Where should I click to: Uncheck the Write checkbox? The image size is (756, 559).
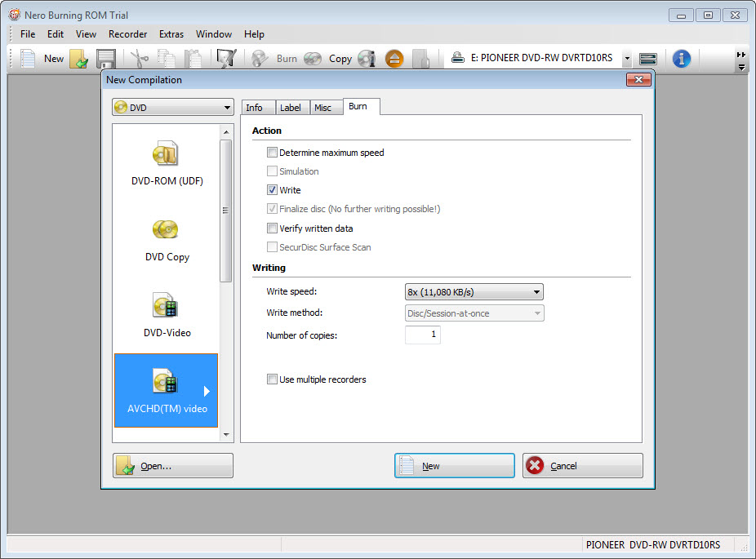(x=272, y=190)
